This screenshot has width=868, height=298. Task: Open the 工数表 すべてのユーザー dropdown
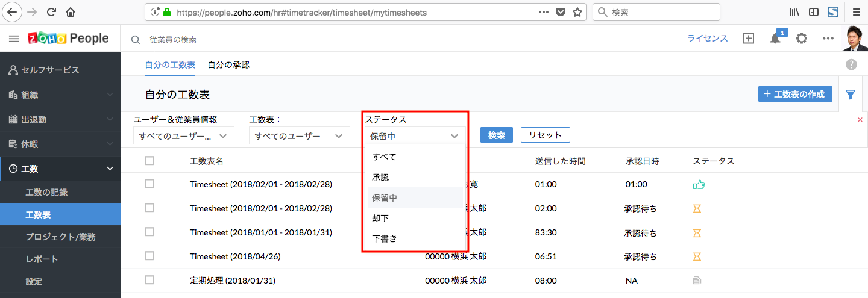299,136
